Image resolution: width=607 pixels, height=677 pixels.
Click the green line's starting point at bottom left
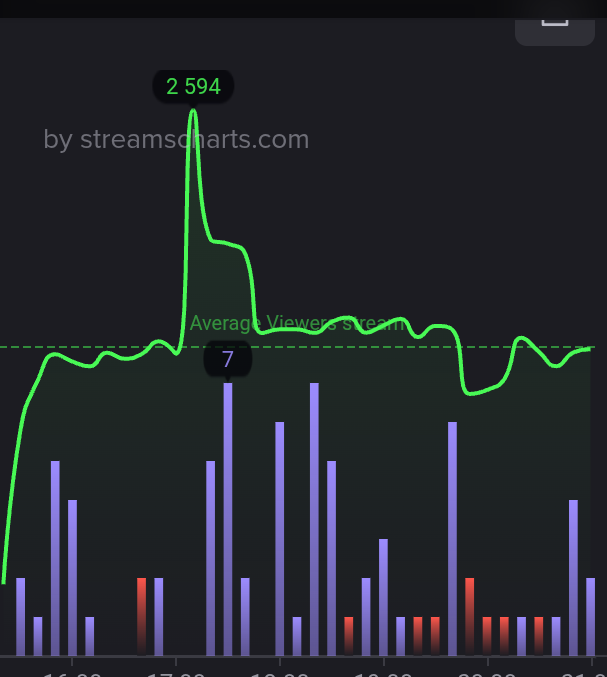pyautogui.click(x=3, y=582)
